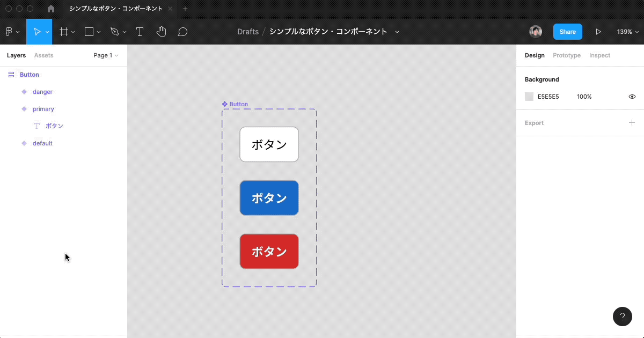The width and height of the screenshot is (644, 338).
Task: Open the Page 1 dropdown
Action: click(x=106, y=55)
